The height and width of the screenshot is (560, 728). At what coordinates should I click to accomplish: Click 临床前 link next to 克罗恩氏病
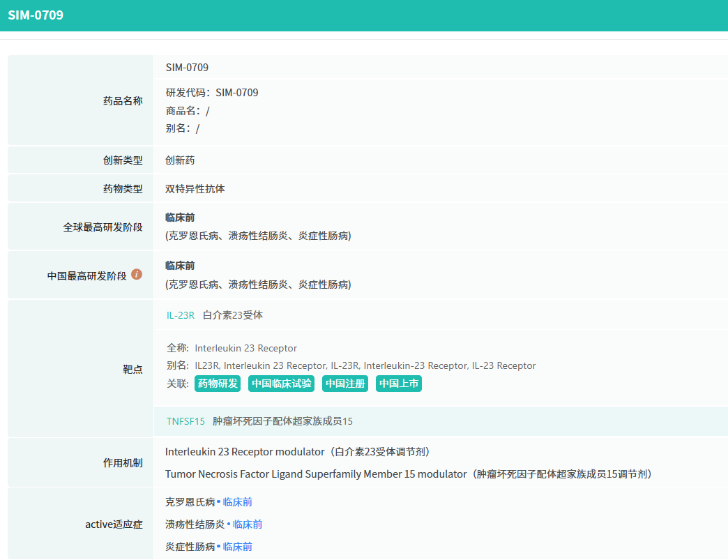click(x=238, y=502)
